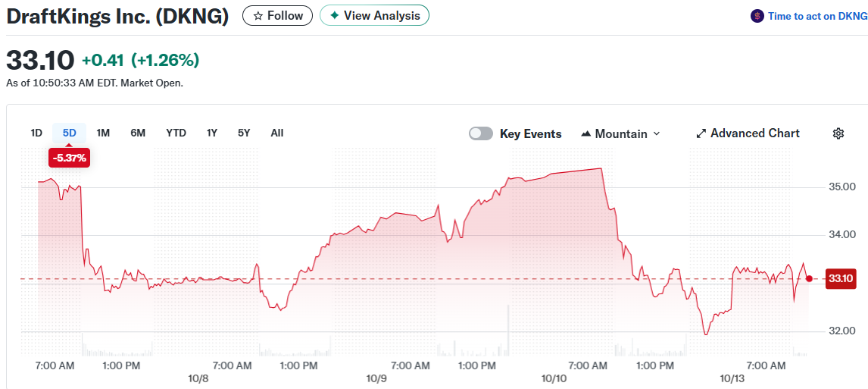Show the YTD range
This screenshot has height=389, width=868.
[x=176, y=133]
